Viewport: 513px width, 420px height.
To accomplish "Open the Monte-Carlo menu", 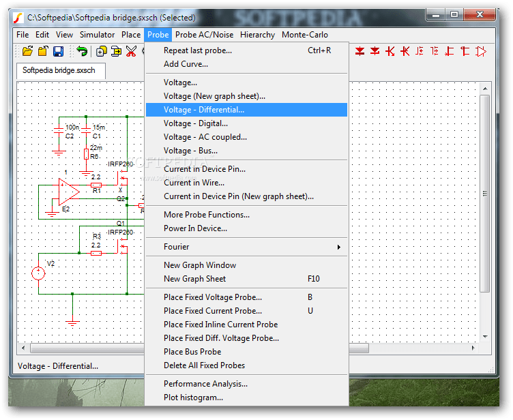I will click(x=304, y=35).
